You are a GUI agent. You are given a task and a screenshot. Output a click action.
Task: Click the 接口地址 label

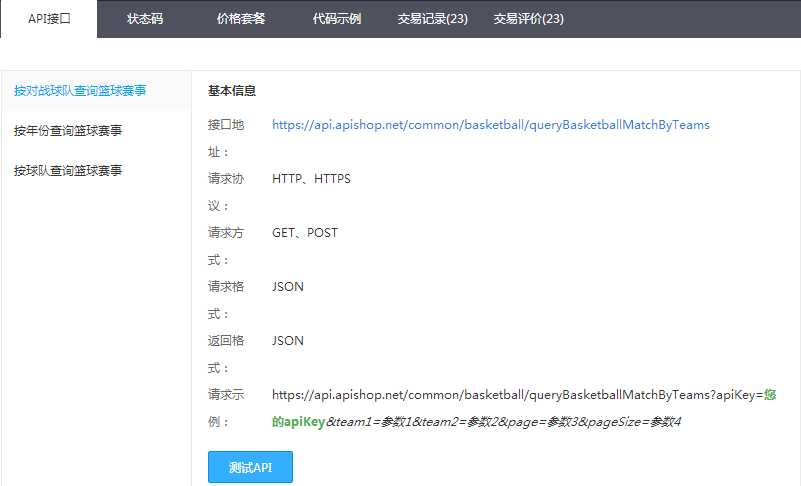point(226,138)
